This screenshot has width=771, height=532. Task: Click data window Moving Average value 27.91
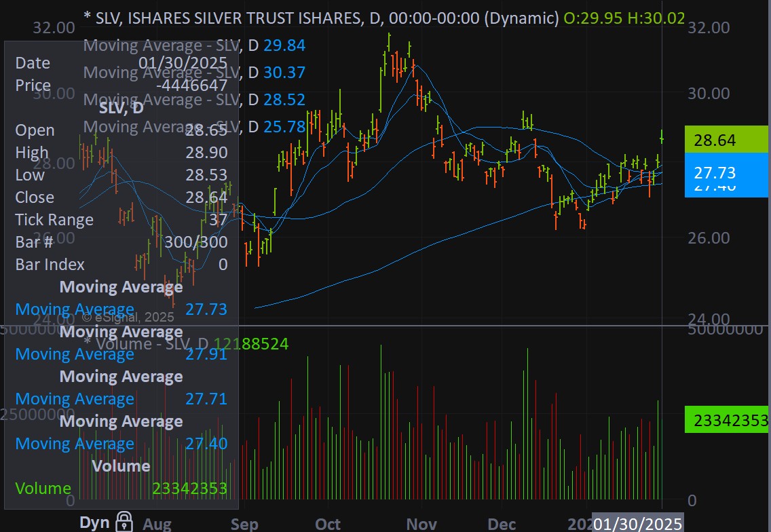206,354
